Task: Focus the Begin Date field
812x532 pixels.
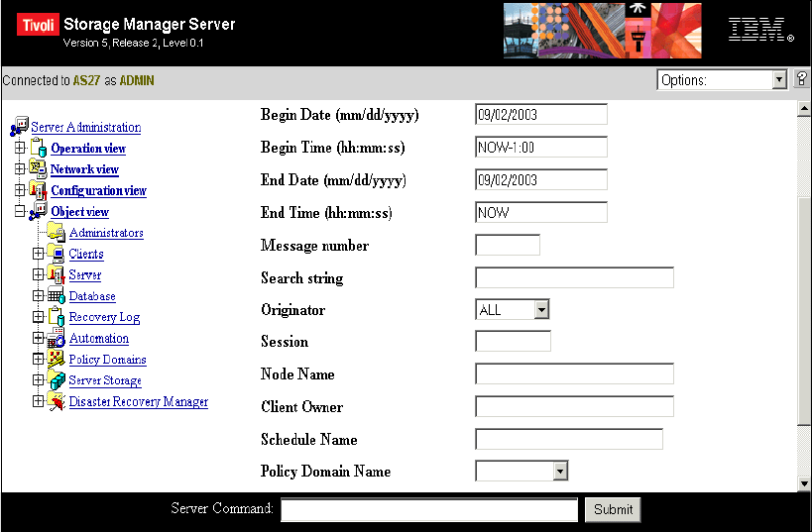Action: 541,114
